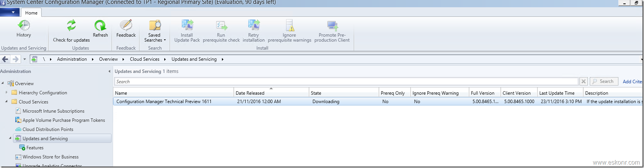
Task: Select the Home ribbon tab
Action: [31, 13]
